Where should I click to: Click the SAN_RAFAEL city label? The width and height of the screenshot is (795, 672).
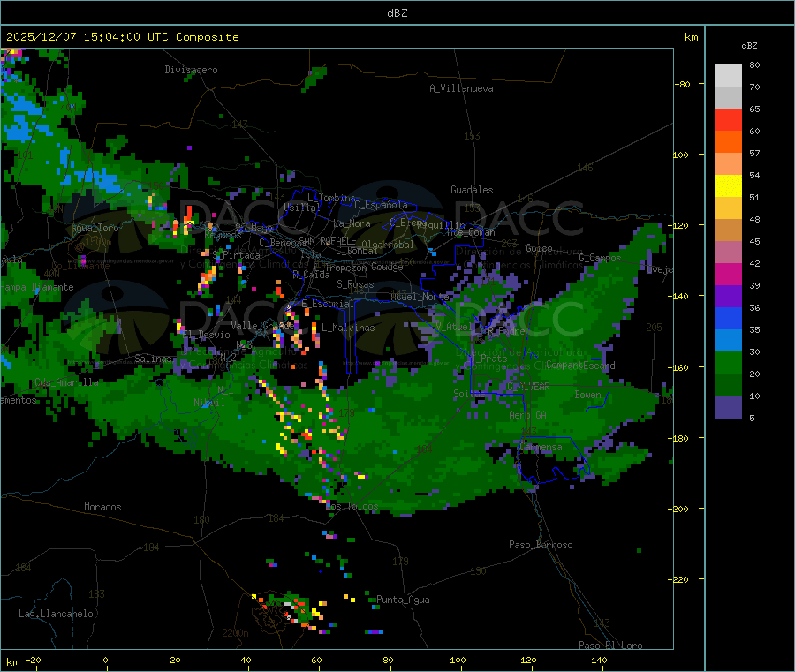click(x=324, y=240)
